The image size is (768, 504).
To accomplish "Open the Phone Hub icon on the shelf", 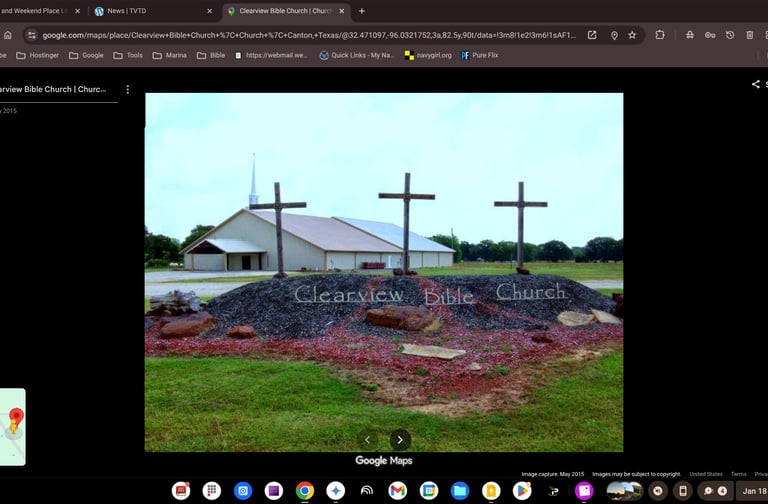I will 683,490.
